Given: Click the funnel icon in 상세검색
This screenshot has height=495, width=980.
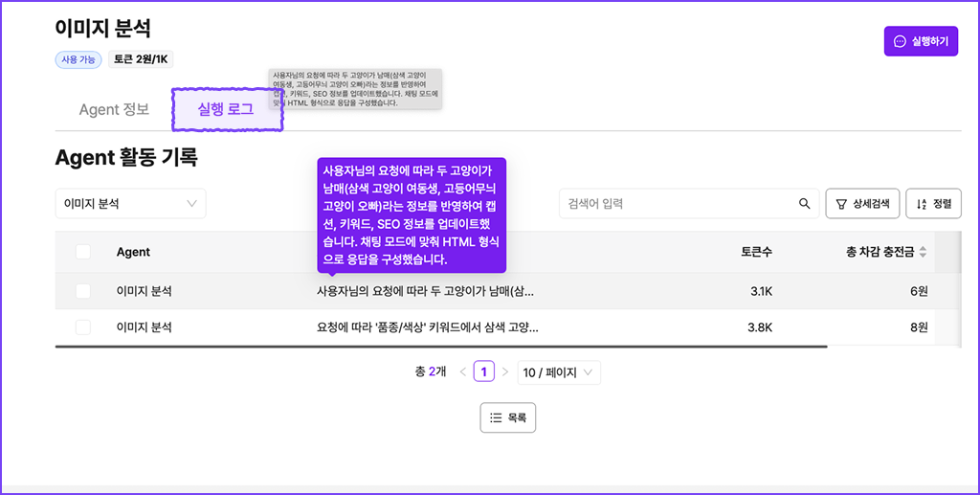Looking at the screenshot, I should click(841, 203).
